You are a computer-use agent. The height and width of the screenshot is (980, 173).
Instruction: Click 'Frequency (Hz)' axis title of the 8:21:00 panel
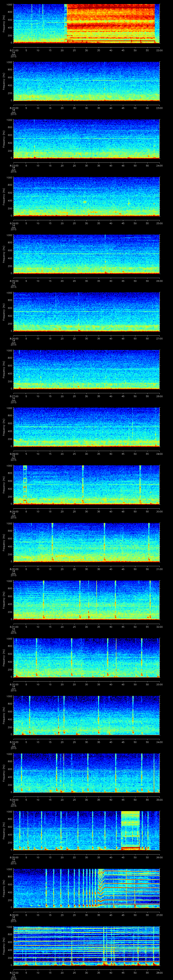pos(4,24)
